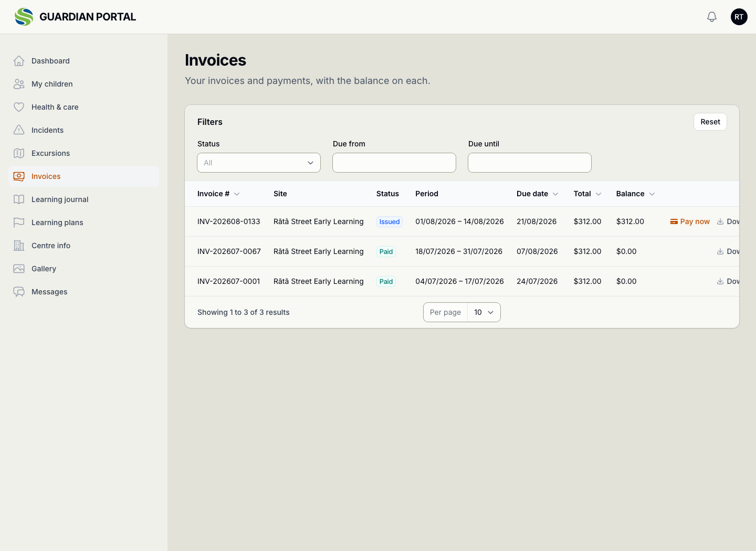
Task: Click period 01/08/2026 – 14/08/2026
Action: pos(459,221)
